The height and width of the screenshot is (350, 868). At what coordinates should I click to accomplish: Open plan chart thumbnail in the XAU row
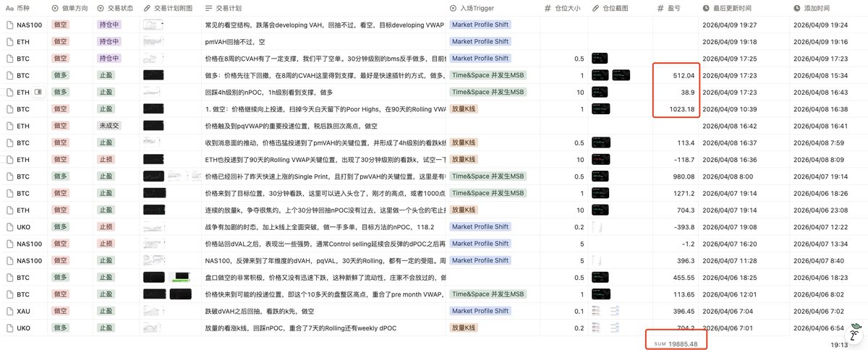tap(153, 311)
